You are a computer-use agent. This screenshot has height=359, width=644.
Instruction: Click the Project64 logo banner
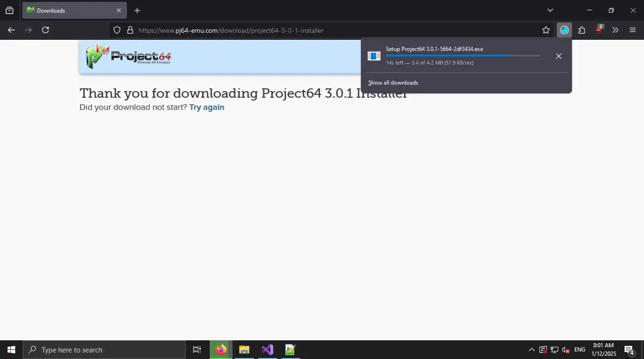pyautogui.click(x=128, y=57)
